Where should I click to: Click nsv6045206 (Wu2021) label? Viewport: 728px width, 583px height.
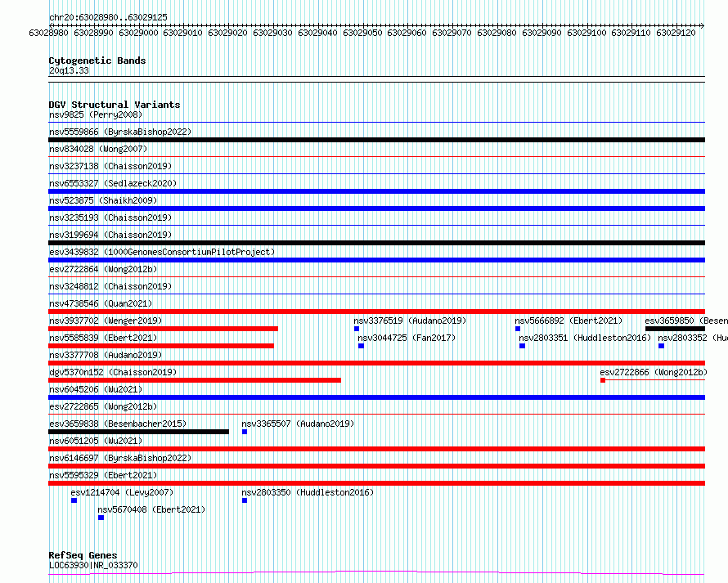pos(96,389)
